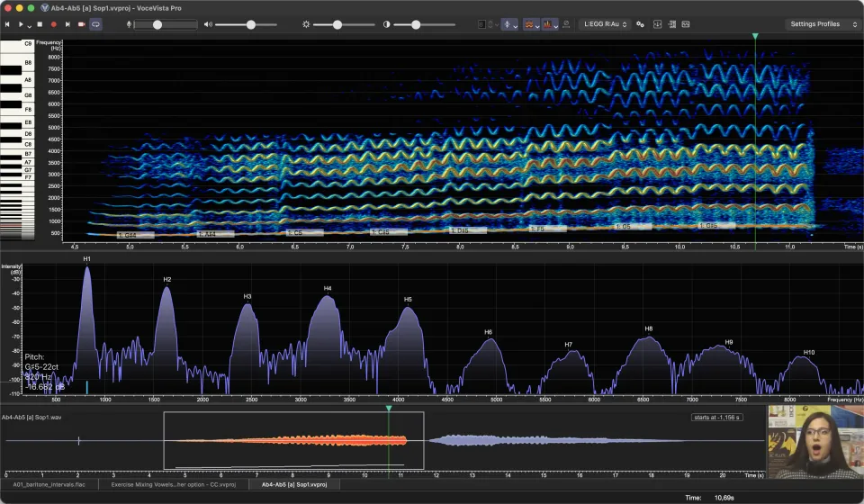Click the image export icon

(x=686, y=24)
